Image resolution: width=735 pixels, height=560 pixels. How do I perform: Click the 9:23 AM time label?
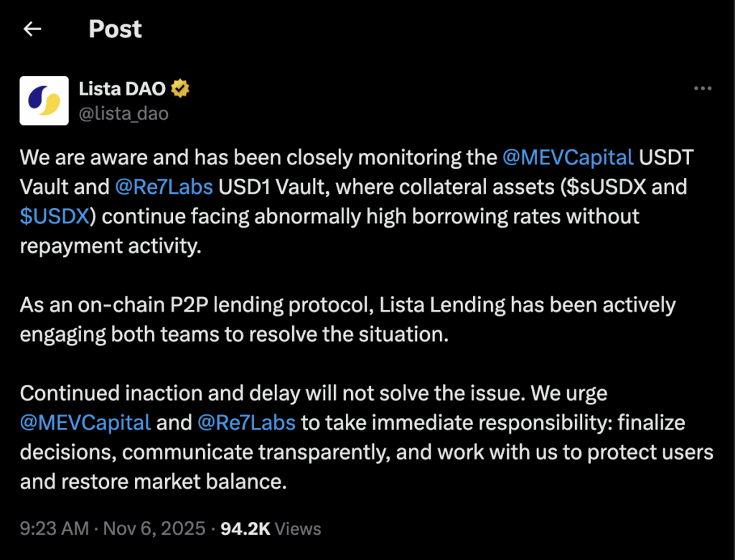(54, 528)
